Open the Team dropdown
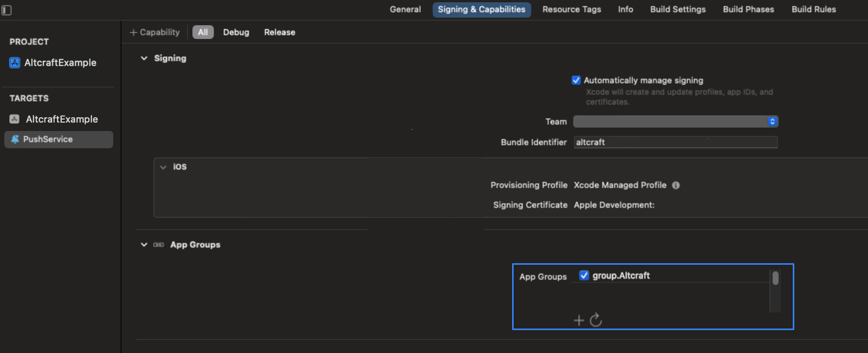Image resolution: width=868 pixels, height=353 pixels. coord(676,121)
